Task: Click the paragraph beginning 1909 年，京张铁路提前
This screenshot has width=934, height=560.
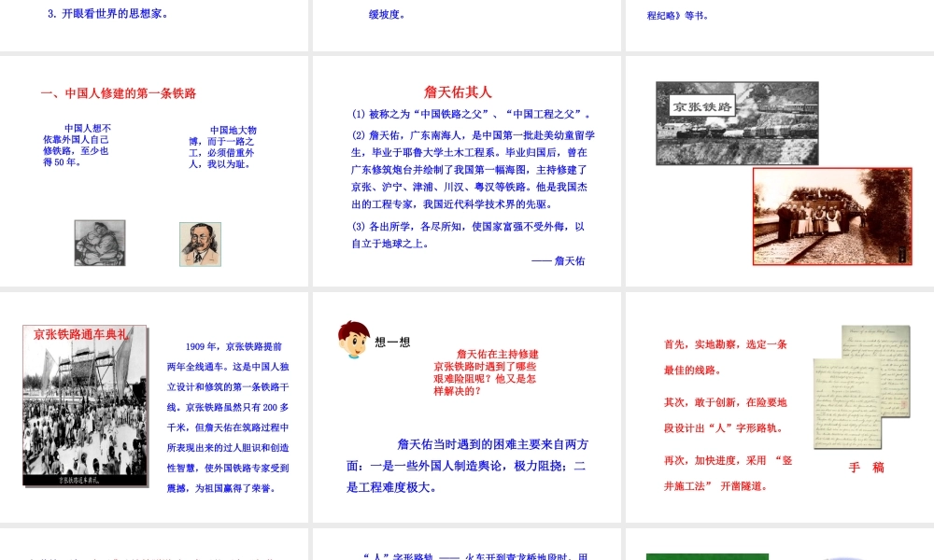Action: pyautogui.click(x=228, y=417)
